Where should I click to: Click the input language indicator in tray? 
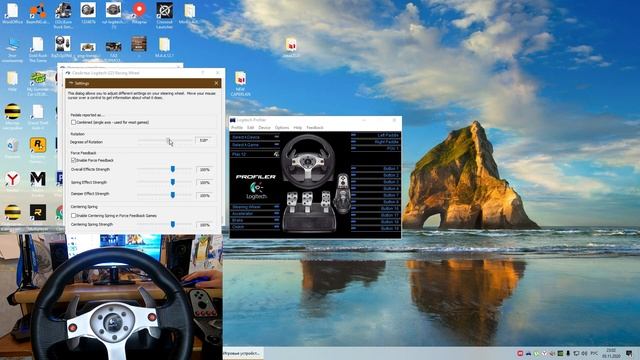(594, 353)
